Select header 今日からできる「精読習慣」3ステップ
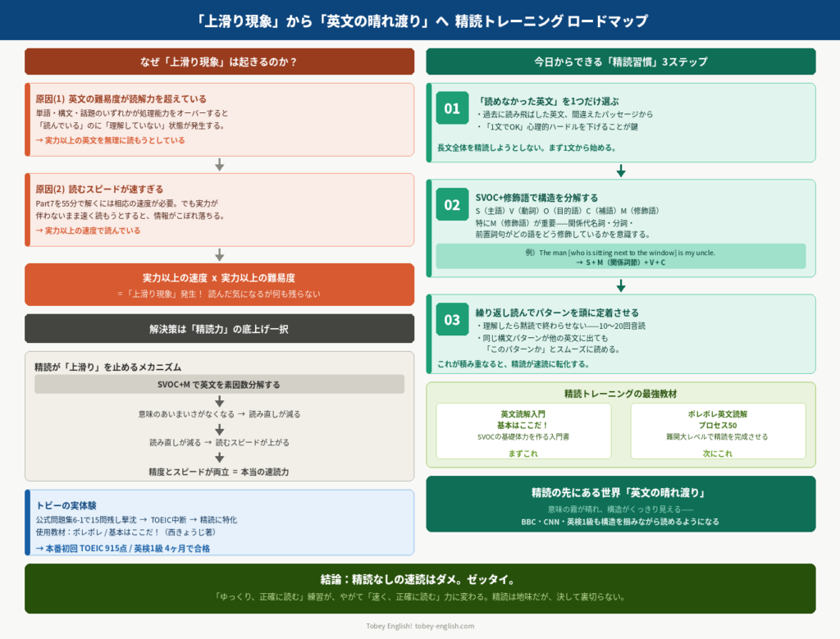 click(x=620, y=62)
